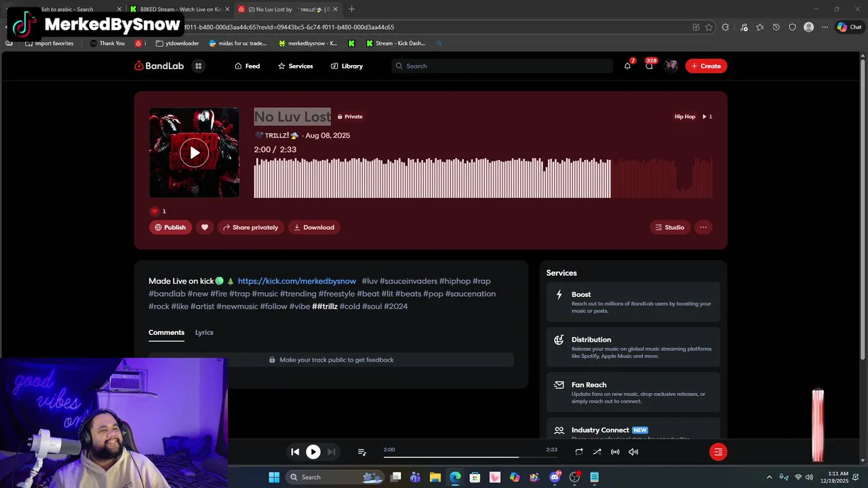Open the Fan Reach service
Image resolution: width=868 pixels, height=488 pixels.
click(x=633, y=392)
